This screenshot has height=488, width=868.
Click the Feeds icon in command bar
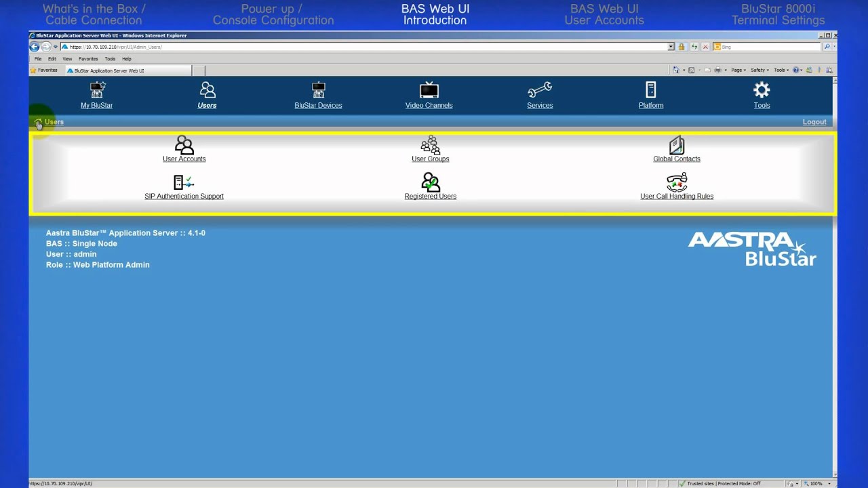point(691,70)
